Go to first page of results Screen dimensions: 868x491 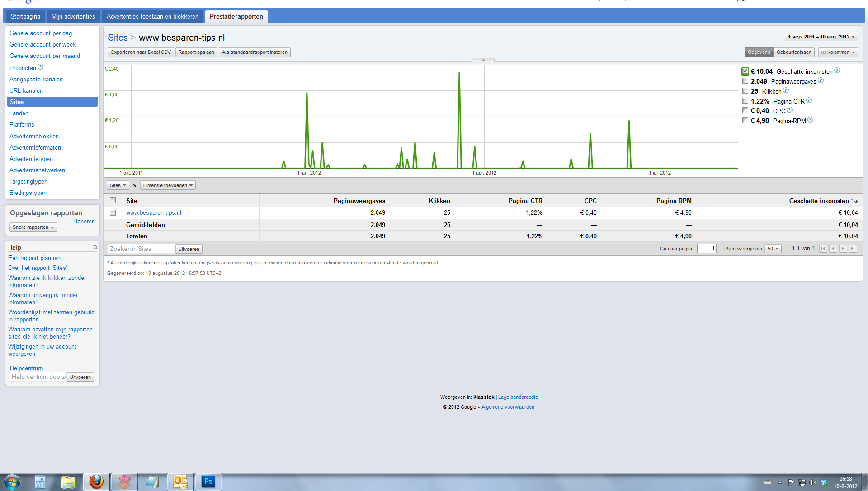(x=823, y=249)
